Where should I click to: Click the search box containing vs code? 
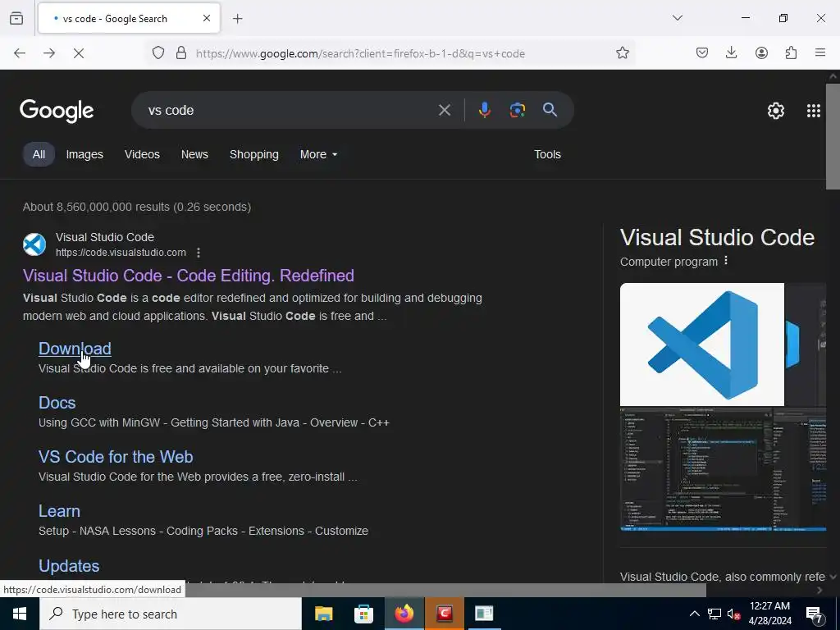[x=290, y=111]
